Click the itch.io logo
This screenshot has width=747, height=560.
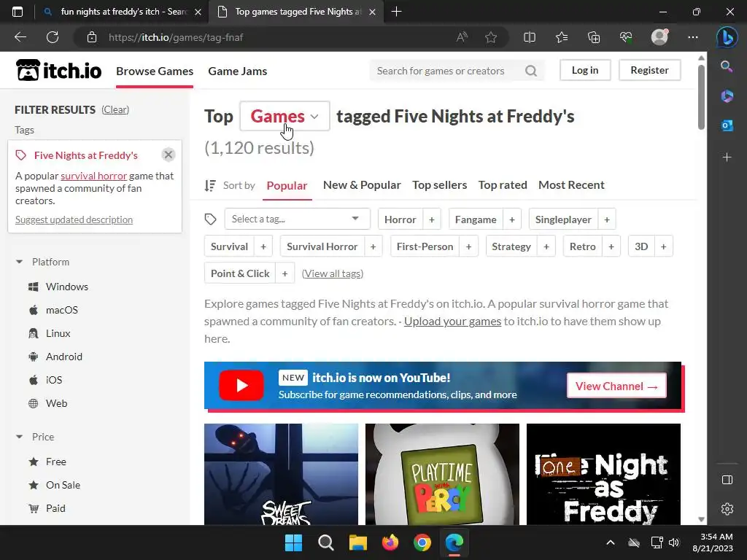(x=58, y=71)
